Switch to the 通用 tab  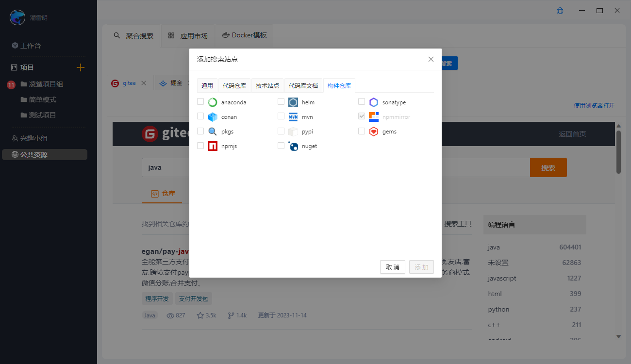(207, 85)
